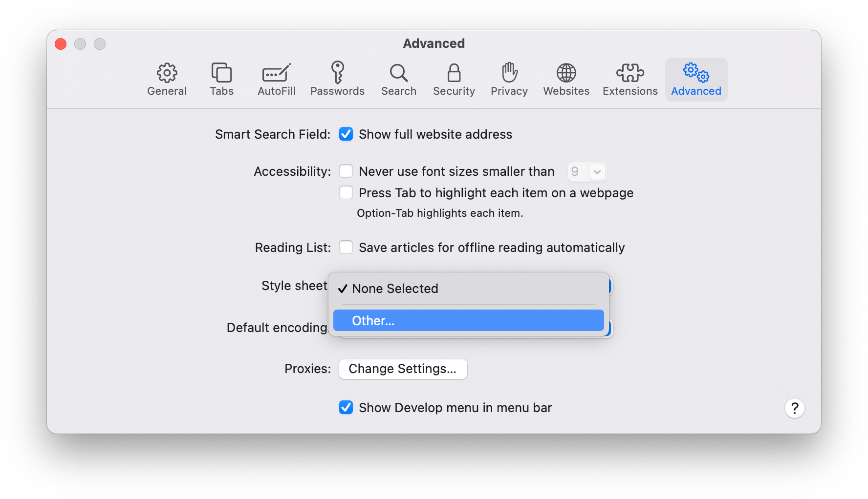Uncheck Show full website address

tap(346, 134)
